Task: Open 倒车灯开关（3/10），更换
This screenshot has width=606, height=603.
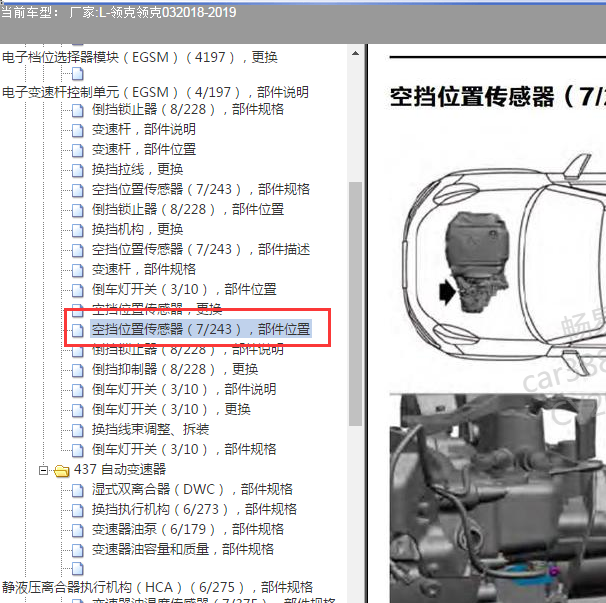Action: [171, 409]
